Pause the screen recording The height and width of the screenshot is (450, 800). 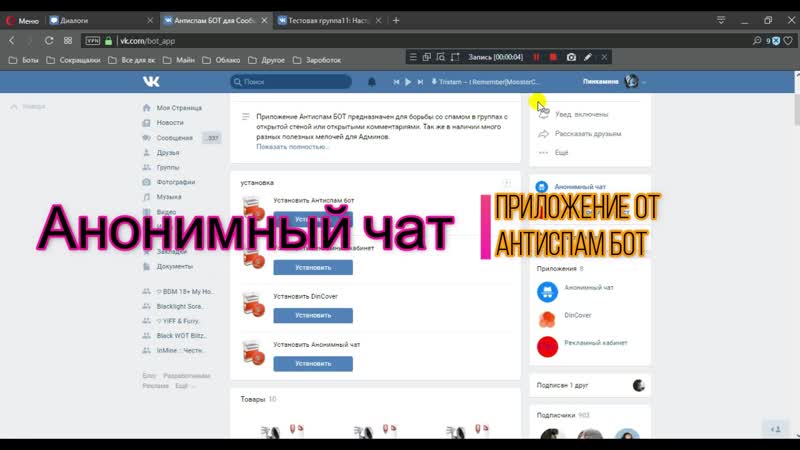tap(536, 57)
